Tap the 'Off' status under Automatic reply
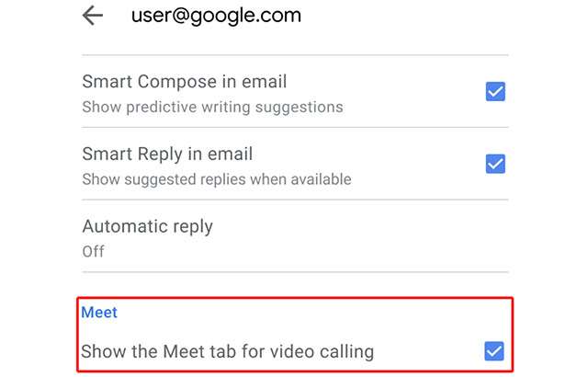588x377 pixels. pyautogui.click(x=93, y=251)
